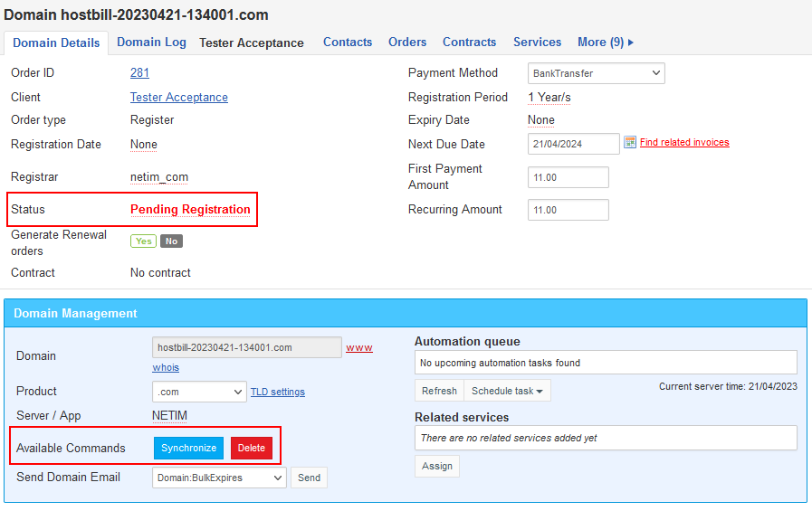
Task: Set Generate Renewal orders to Yes
Action: 143,241
